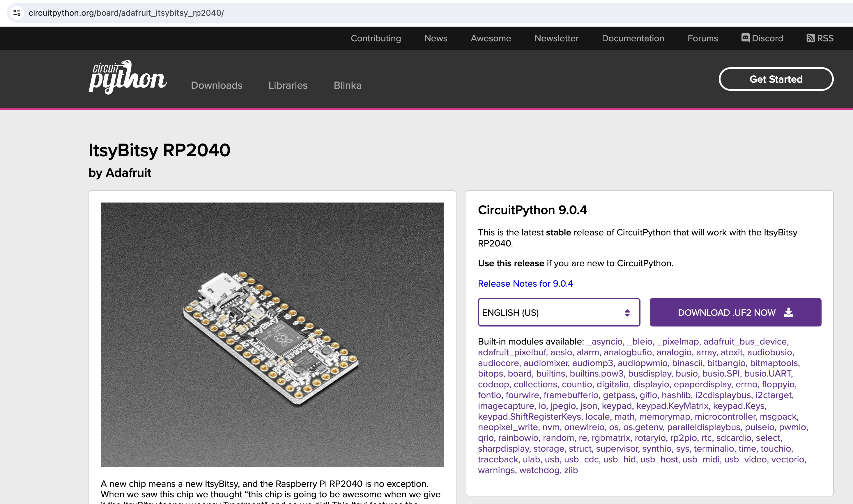Open the Documentation link
Viewport: 853px width, 504px height.
(633, 38)
